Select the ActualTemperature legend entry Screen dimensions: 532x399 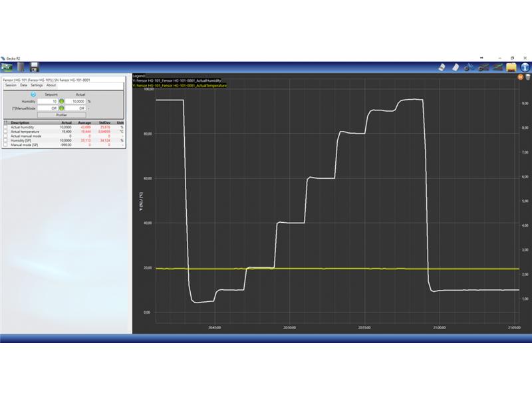[x=180, y=86]
